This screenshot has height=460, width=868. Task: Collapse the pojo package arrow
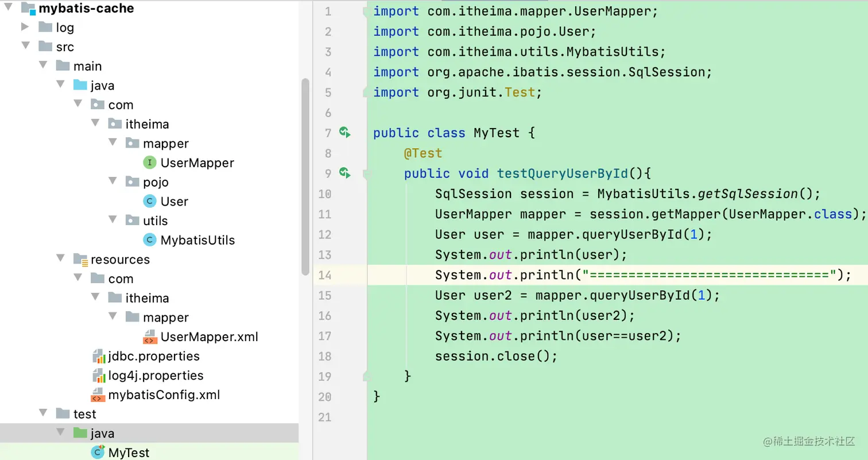pos(113,181)
